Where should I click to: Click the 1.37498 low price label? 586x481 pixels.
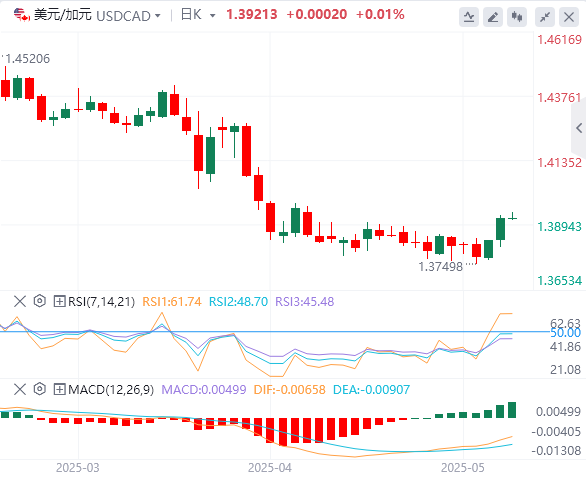click(x=441, y=267)
